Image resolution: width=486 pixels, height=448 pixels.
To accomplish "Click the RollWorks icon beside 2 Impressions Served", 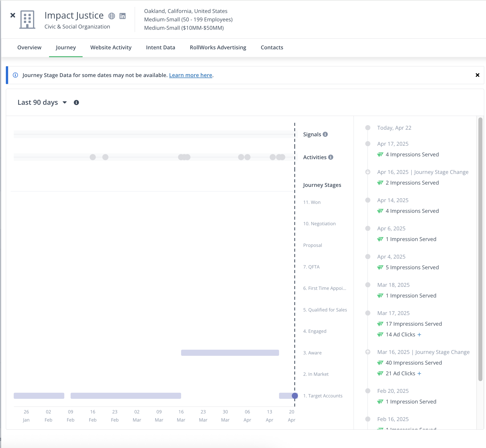I will tap(380, 183).
